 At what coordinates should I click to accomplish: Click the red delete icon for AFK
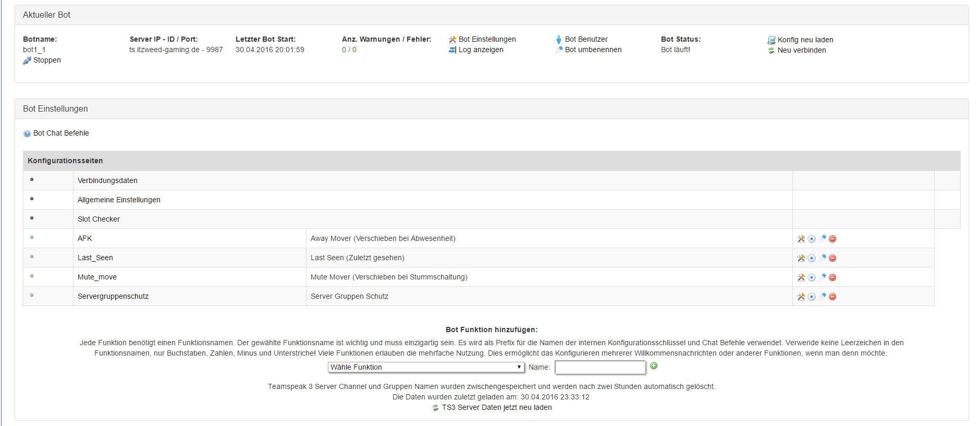(x=832, y=239)
